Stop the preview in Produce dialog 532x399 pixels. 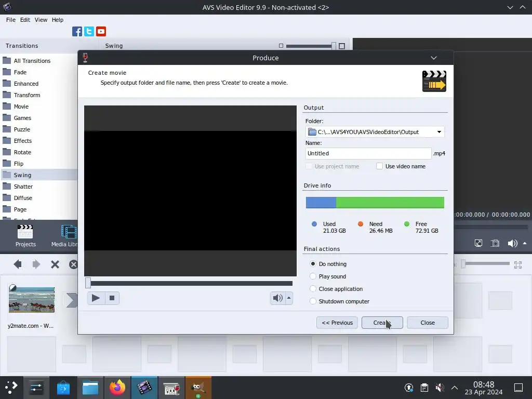pyautogui.click(x=112, y=298)
